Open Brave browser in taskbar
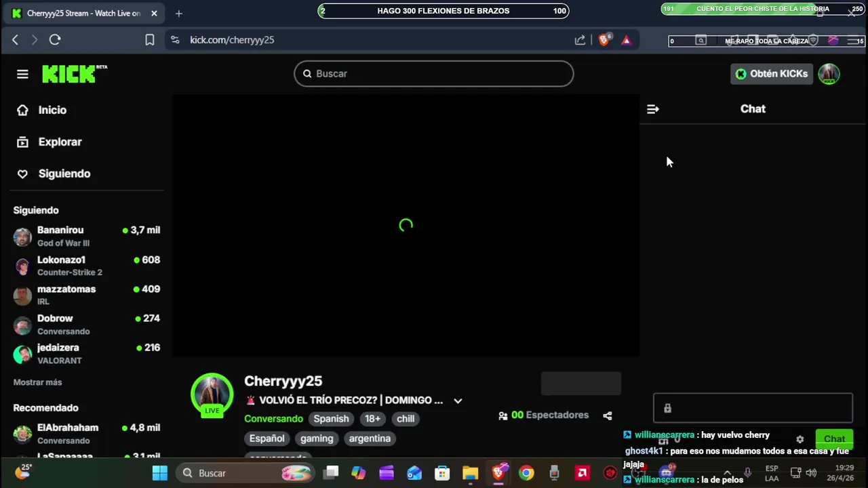868x488 pixels. (x=498, y=473)
